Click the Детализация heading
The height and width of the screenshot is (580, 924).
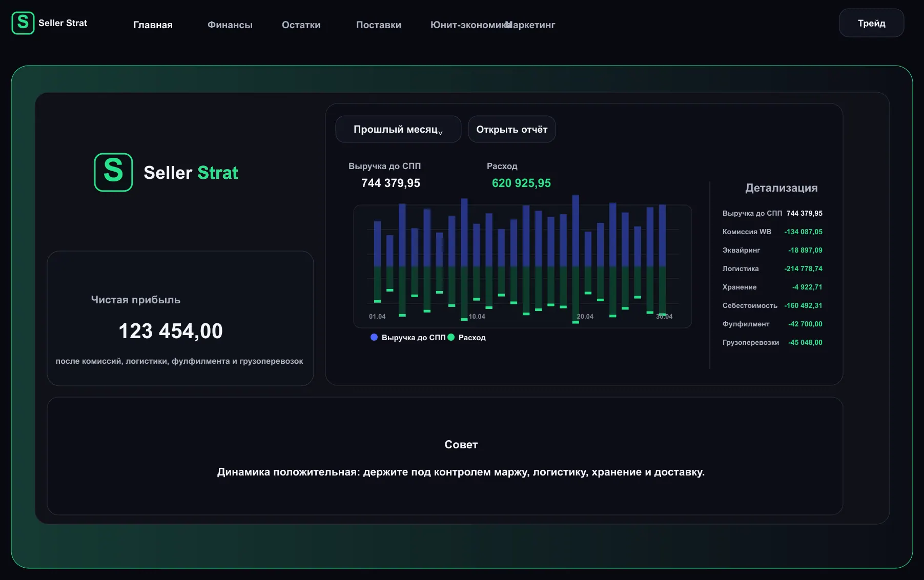[x=782, y=188]
